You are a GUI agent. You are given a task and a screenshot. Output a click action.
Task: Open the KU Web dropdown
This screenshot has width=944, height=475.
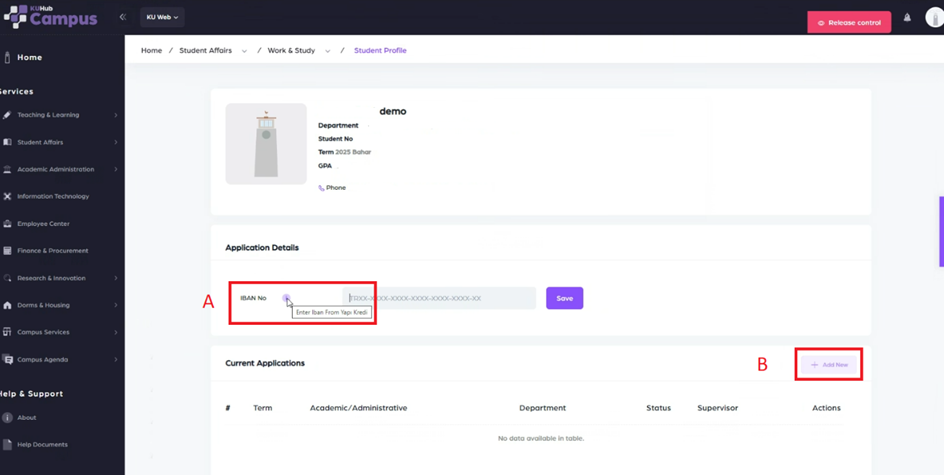162,17
